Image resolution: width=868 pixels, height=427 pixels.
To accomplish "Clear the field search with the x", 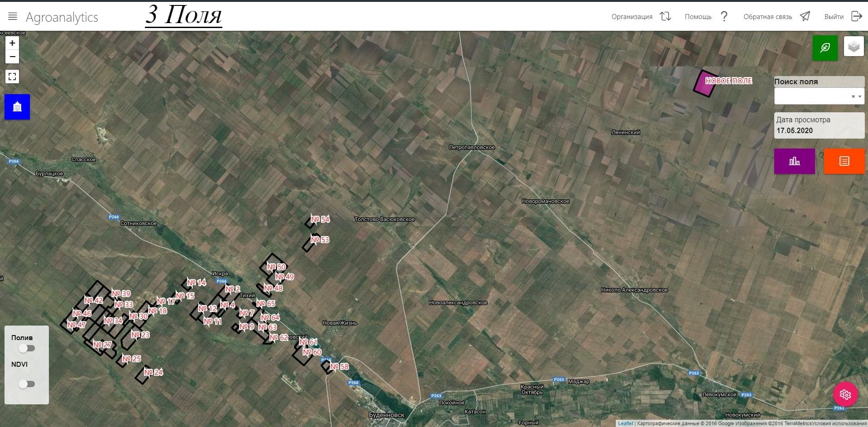I will tap(853, 96).
